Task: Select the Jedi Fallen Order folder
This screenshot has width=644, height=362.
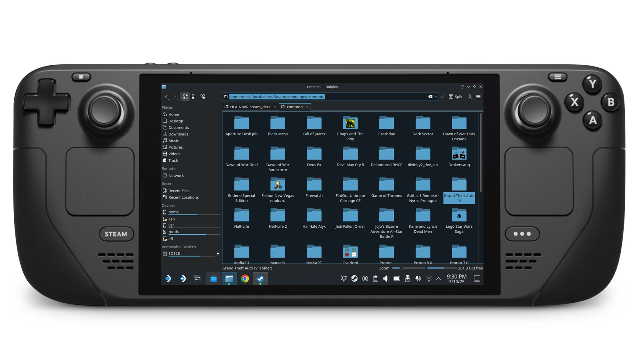Action: point(350,219)
